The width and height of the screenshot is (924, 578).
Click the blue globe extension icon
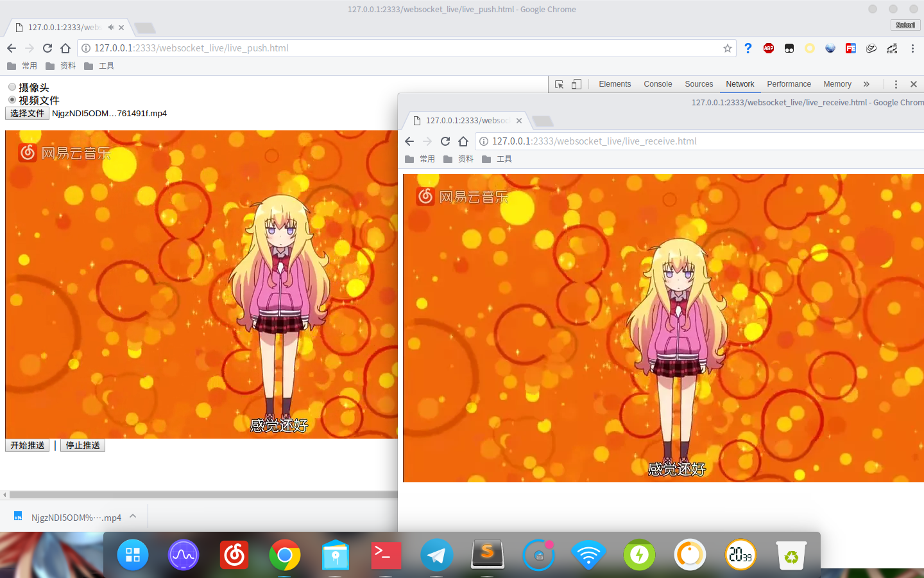pos(830,48)
